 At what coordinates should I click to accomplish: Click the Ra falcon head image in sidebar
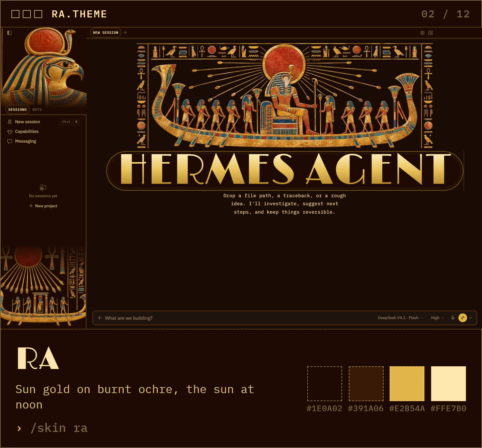[x=44, y=67]
